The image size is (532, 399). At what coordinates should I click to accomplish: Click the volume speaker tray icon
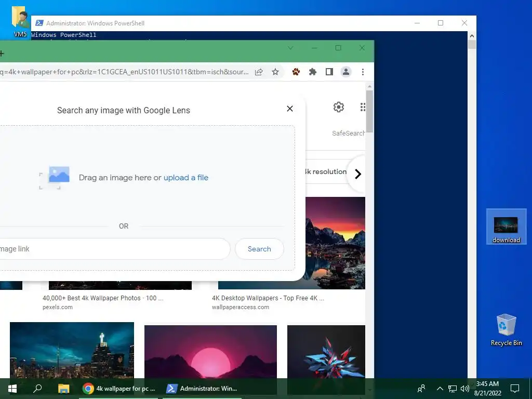[465, 389]
